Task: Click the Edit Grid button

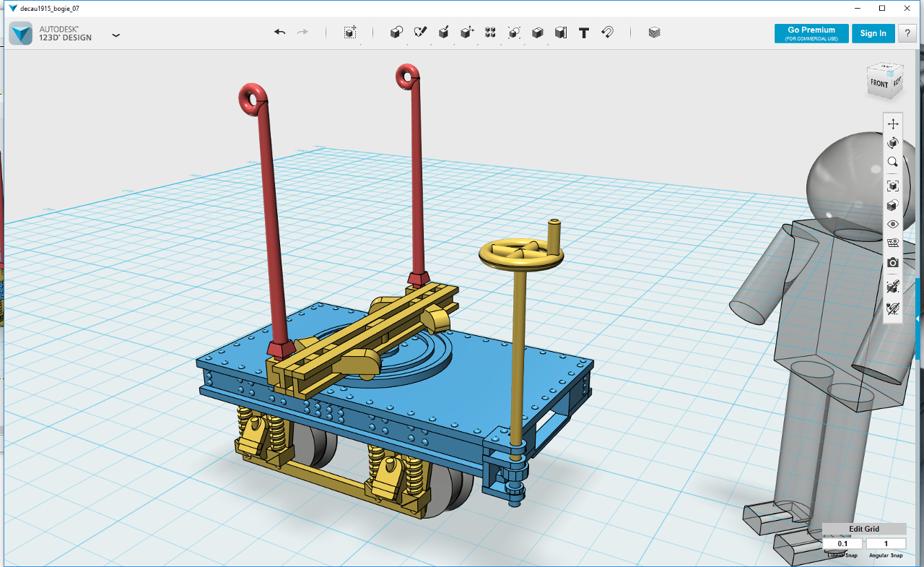Action: click(x=864, y=529)
